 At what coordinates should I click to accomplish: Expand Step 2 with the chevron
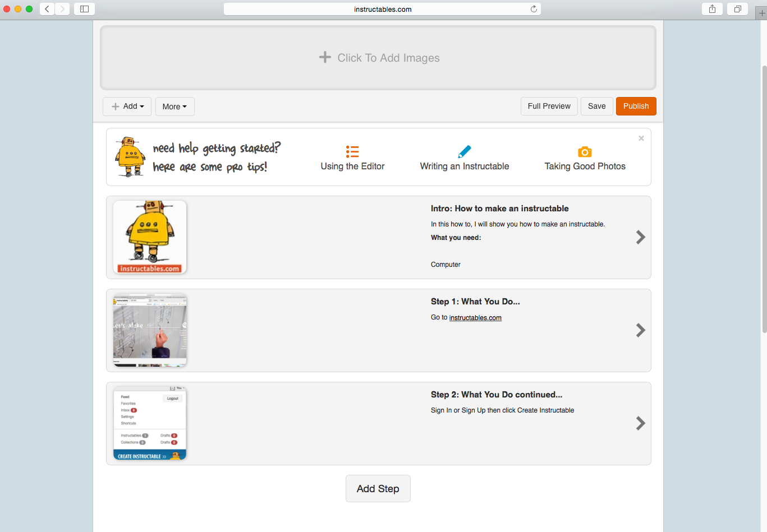(640, 423)
